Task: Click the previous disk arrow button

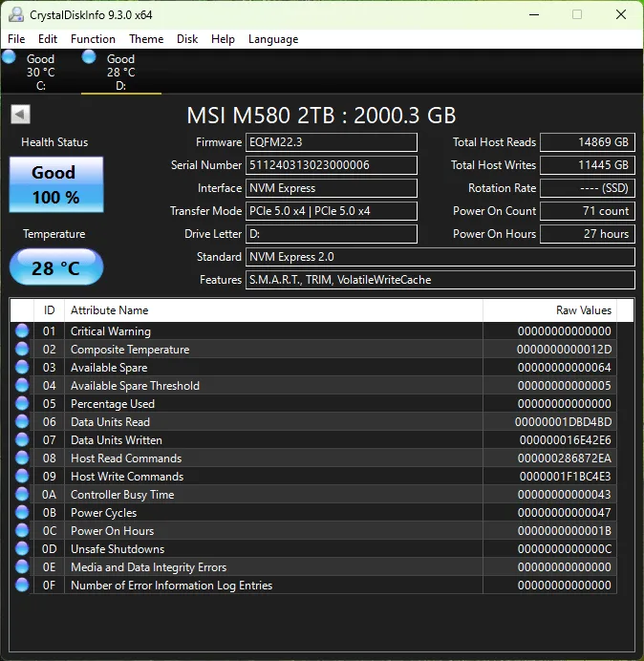Action: coord(20,115)
